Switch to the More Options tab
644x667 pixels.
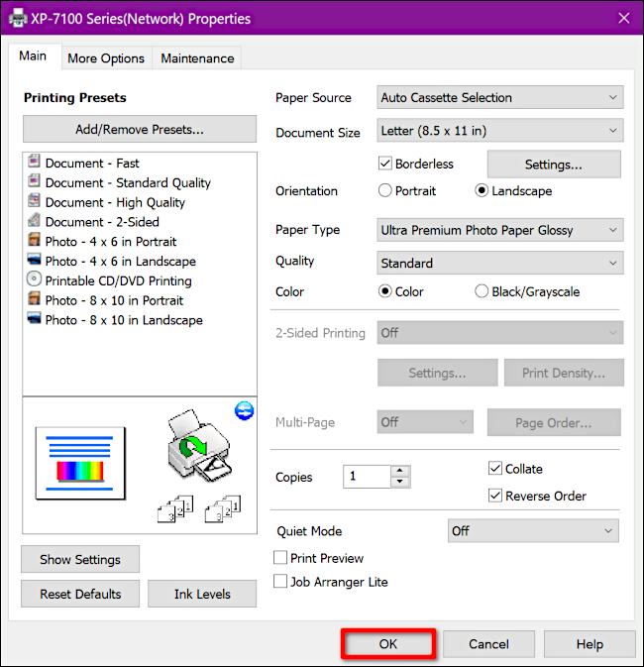(x=106, y=58)
